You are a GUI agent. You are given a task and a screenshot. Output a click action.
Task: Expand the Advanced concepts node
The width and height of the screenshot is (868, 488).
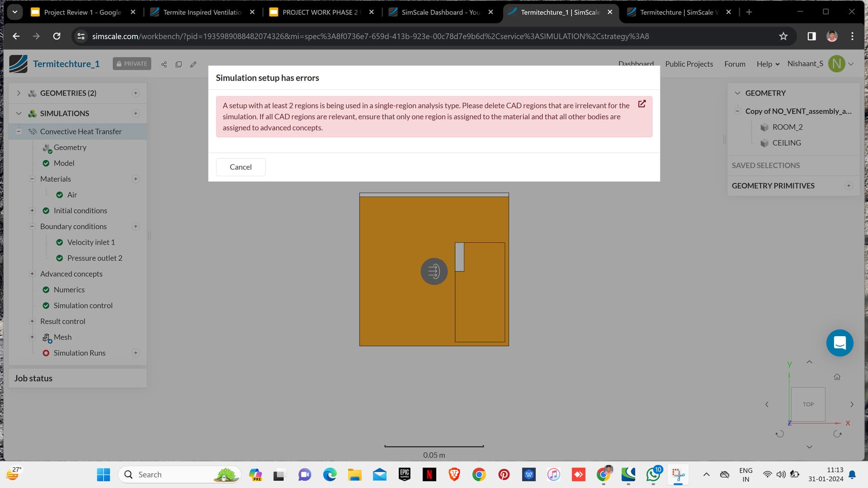click(x=32, y=274)
